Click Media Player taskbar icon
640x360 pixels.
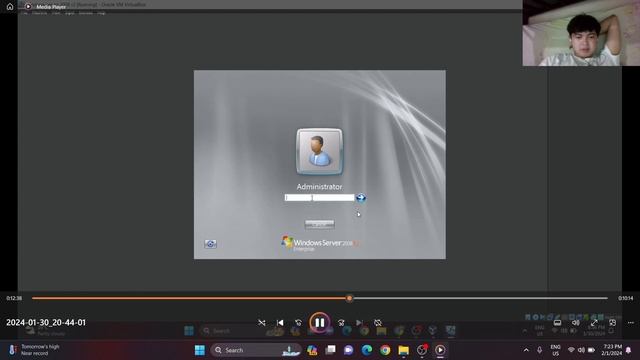(x=440, y=350)
